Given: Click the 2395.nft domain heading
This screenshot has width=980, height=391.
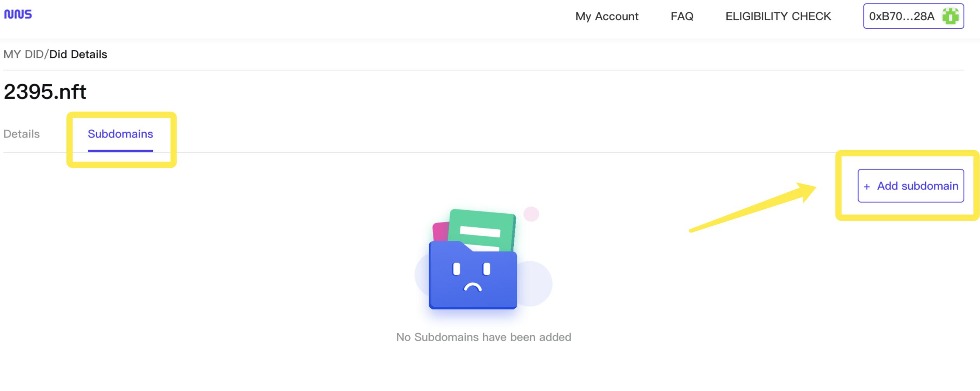Looking at the screenshot, I should pyautogui.click(x=45, y=92).
